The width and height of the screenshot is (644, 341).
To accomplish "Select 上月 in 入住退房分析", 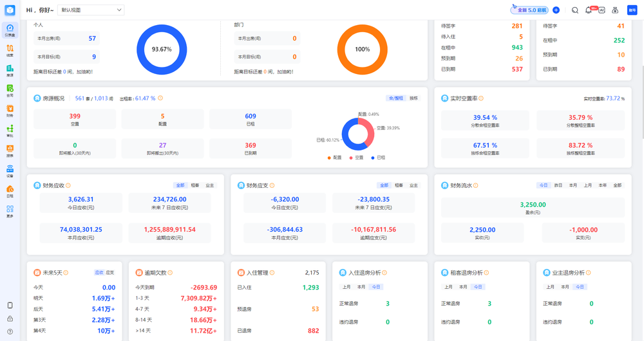I will click(346, 287).
